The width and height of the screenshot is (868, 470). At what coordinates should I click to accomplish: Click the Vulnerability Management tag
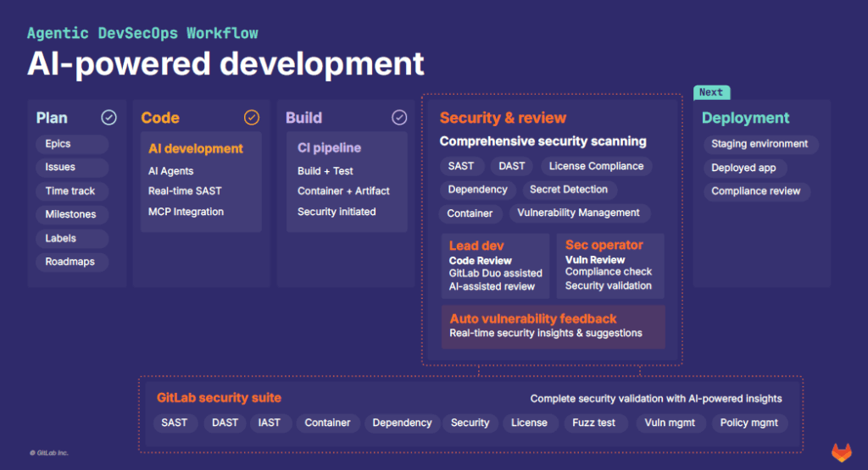(579, 213)
